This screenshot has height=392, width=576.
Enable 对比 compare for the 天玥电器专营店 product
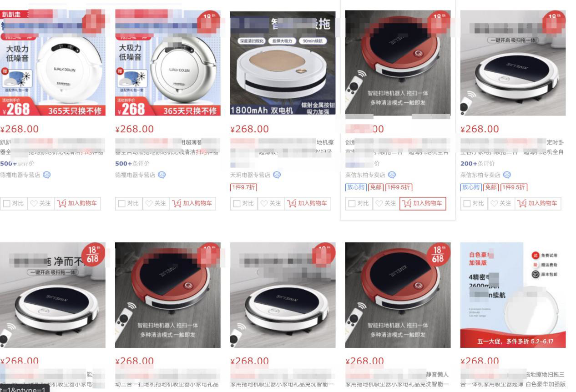pyautogui.click(x=237, y=203)
